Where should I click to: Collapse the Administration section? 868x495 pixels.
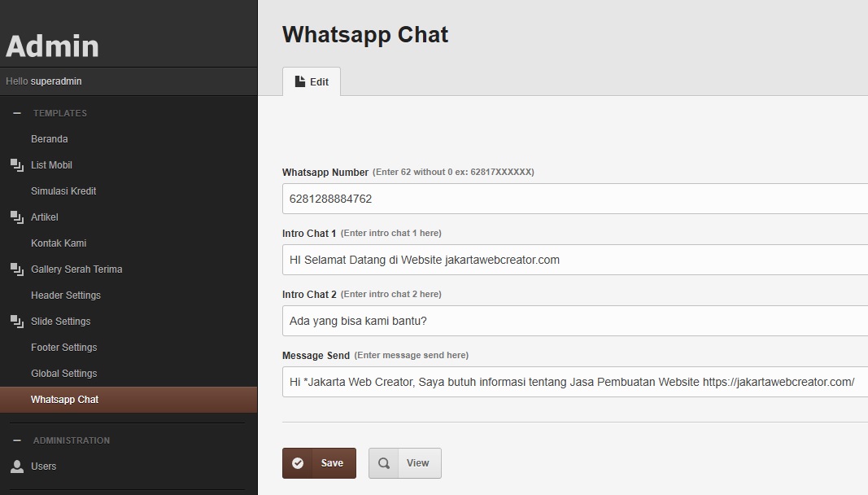point(17,440)
